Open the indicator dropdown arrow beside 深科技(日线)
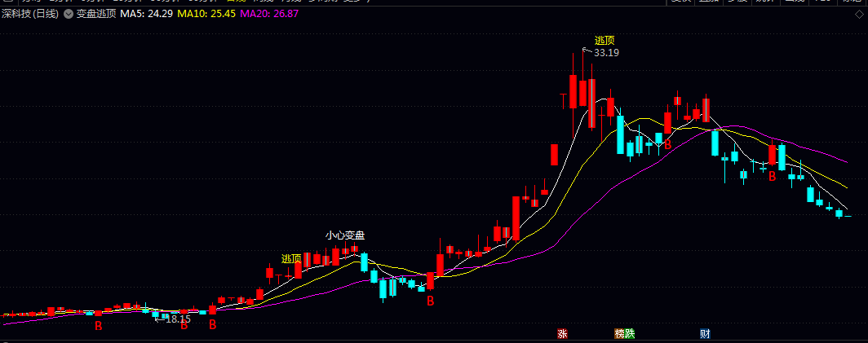This screenshot has width=868, height=343. click(x=68, y=14)
